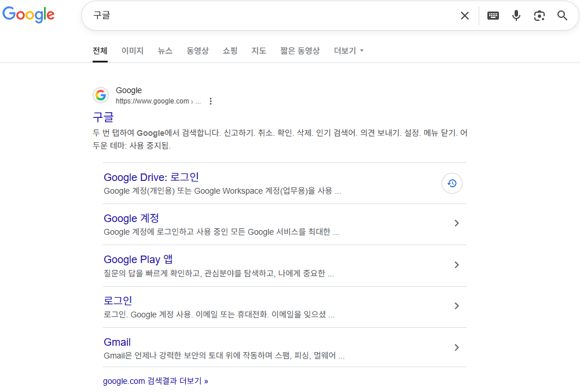Screen dimensions: 580x392
Task: Open the Google Play 앱 link
Action: 138,260
